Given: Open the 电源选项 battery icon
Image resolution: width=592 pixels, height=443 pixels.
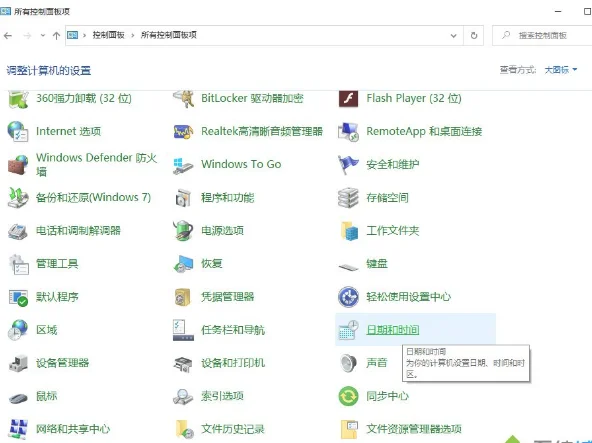Looking at the screenshot, I should tap(183, 230).
